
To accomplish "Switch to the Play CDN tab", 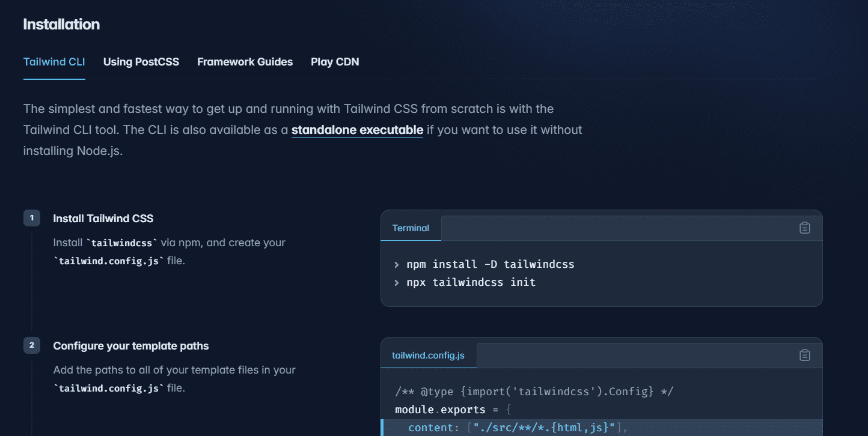I will tap(335, 62).
